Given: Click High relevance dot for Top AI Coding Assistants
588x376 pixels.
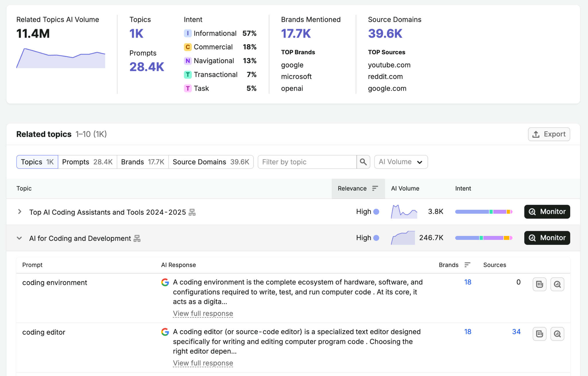Looking at the screenshot, I should pyautogui.click(x=376, y=212).
